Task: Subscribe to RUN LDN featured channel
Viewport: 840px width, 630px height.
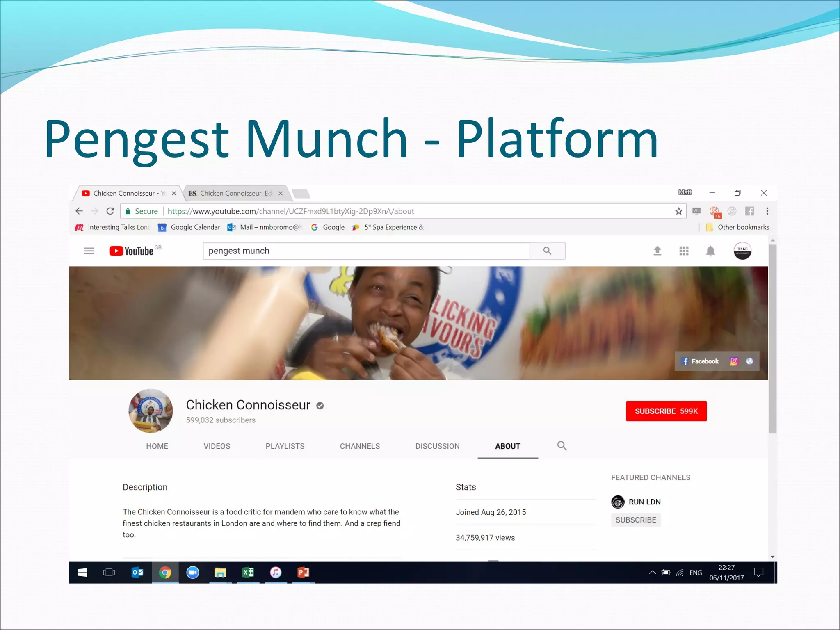Action: (636, 520)
